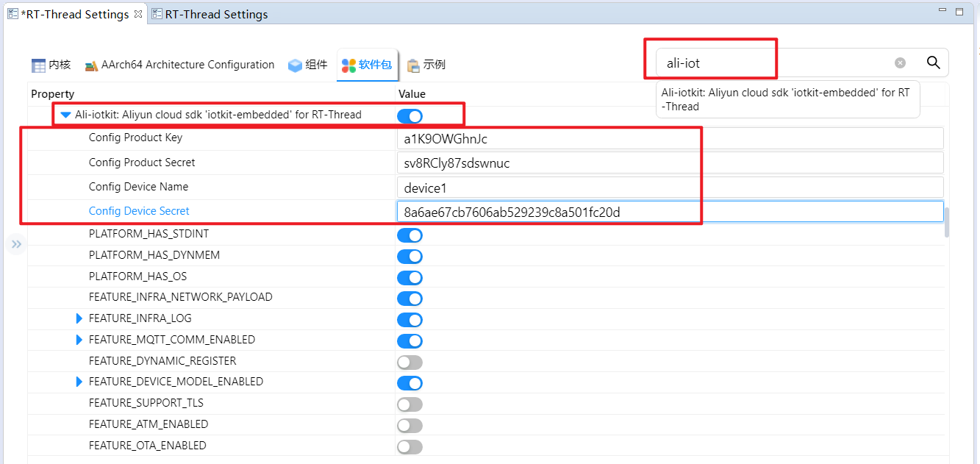Turn off FEATURE_INFRA_LOG switch
980x464 pixels.
(409, 320)
